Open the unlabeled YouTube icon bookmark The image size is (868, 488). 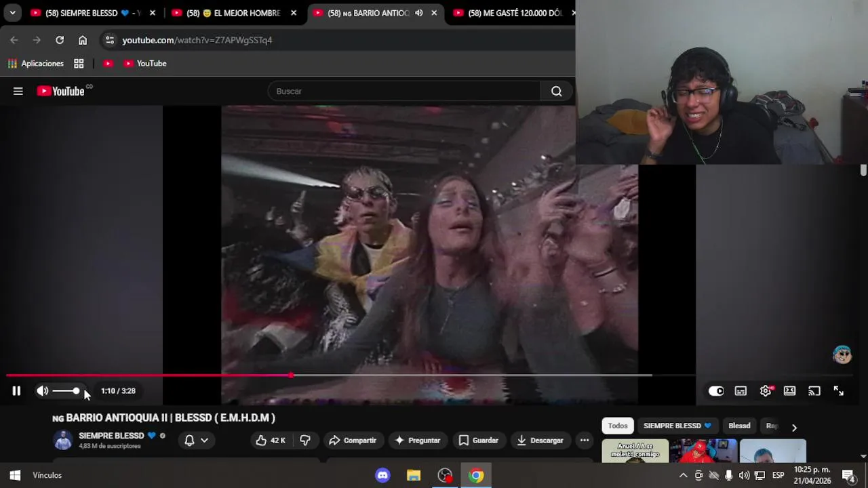tap(108, 63)
